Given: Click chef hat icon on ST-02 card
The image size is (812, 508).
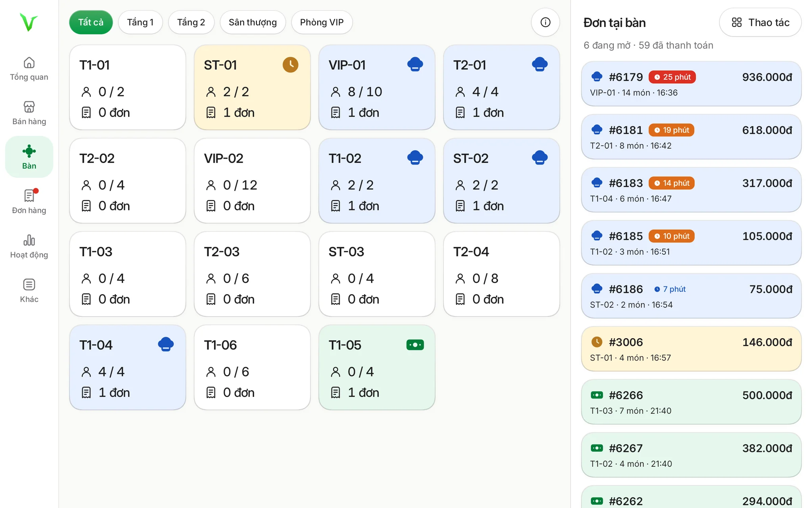Looking at the screenshot, I should pyautogui.click(x=540, y=158).
